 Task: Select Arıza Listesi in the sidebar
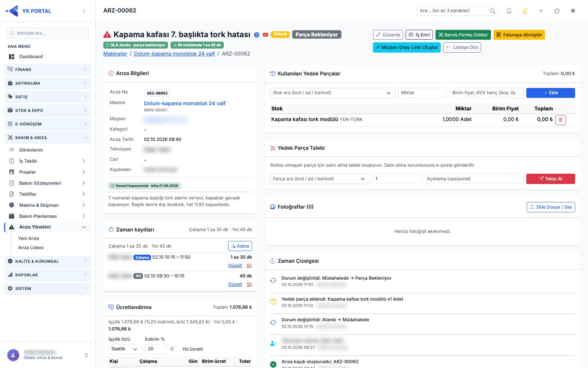point(31,248)
